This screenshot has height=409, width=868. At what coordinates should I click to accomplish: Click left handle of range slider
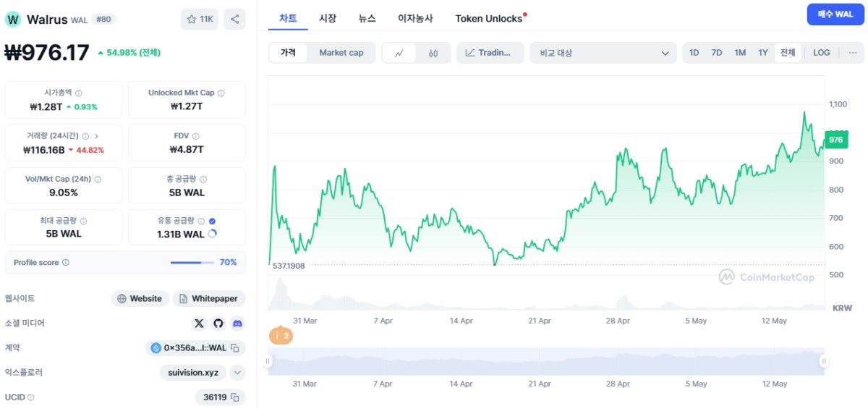[x=268, y=360]
